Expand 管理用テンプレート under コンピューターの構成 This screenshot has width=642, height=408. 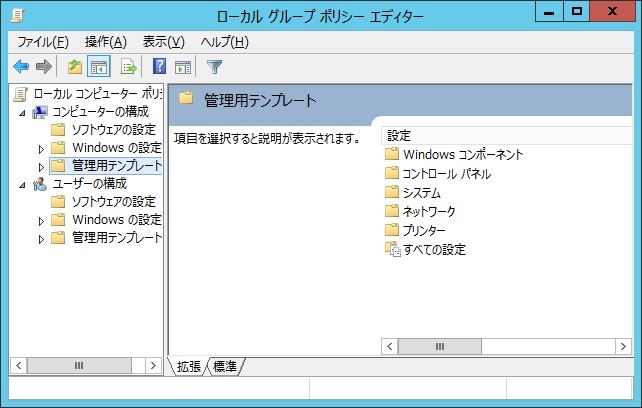click(41, 167)
